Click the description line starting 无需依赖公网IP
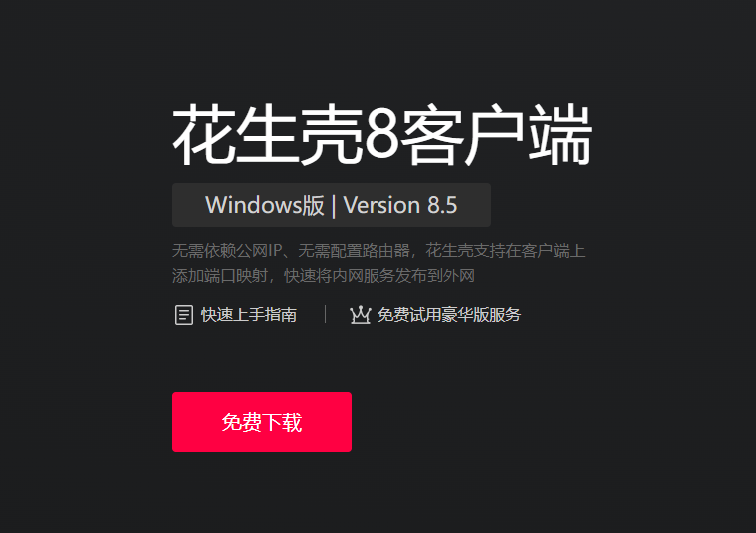The height and width of the screenshot is (533, 756). point(378,251)
